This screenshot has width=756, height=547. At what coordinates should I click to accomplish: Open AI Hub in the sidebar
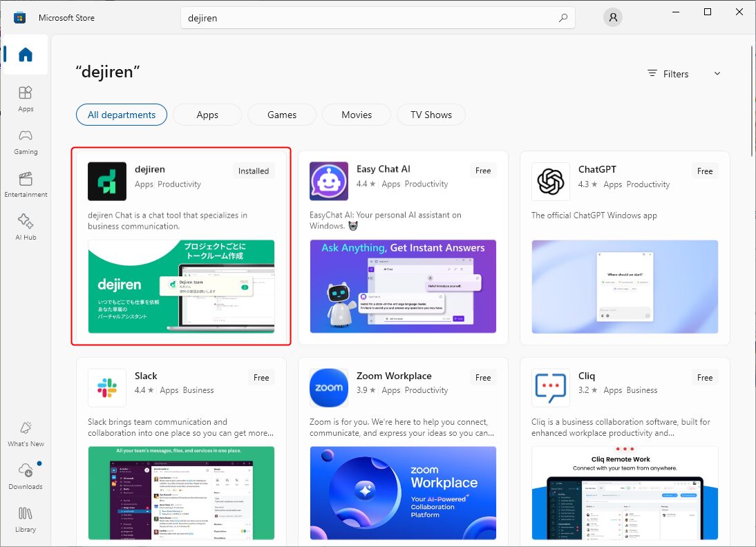tap(26, 227)
